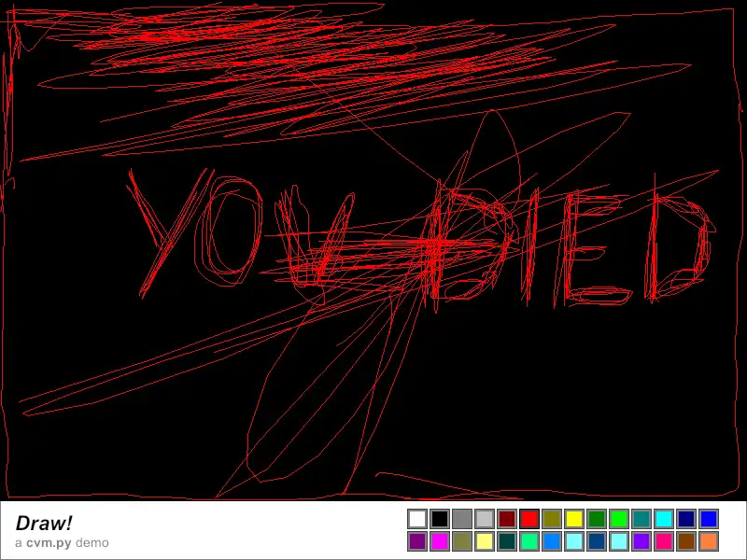Screen dimensions: 747x560
Task: Choose the dark maroon swatch
Action: (x=507, y=519)
